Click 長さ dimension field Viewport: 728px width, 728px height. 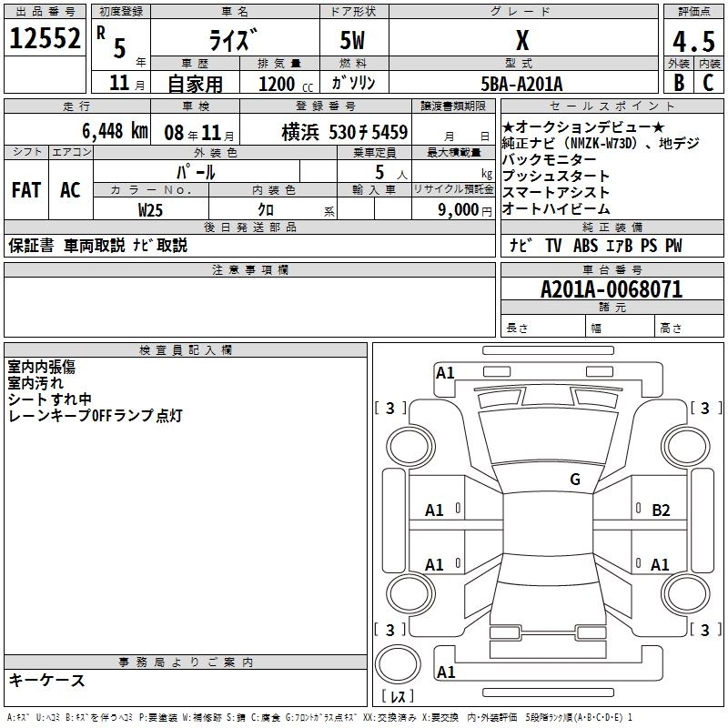tap(543, 327)
